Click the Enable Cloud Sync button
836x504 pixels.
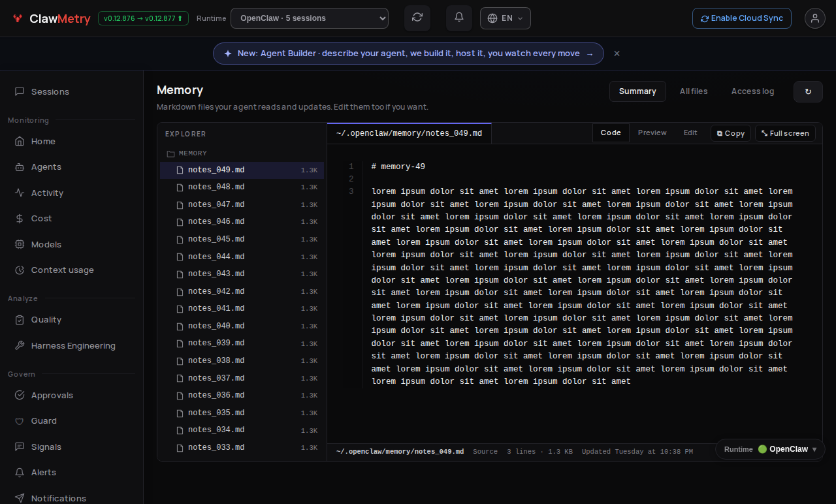pyautogui.click(x=742, y=18)
